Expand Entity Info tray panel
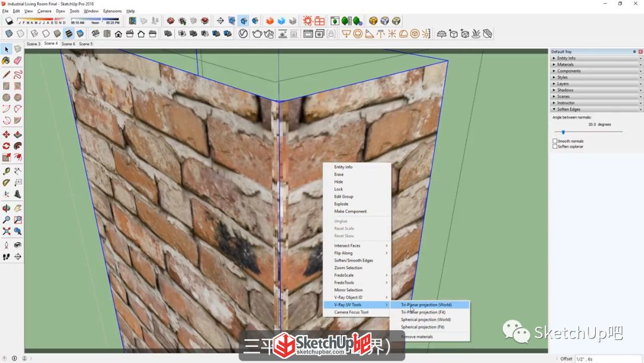644x363 pixels. [x=596, y=58]
